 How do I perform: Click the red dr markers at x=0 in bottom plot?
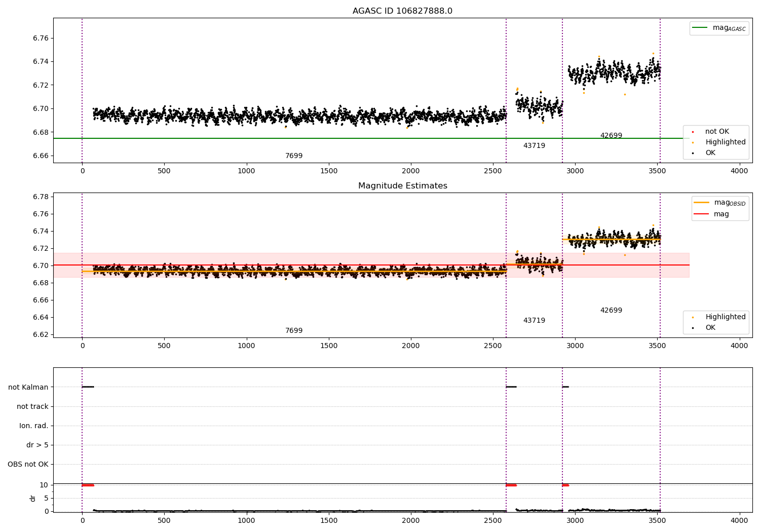[88, 485]
